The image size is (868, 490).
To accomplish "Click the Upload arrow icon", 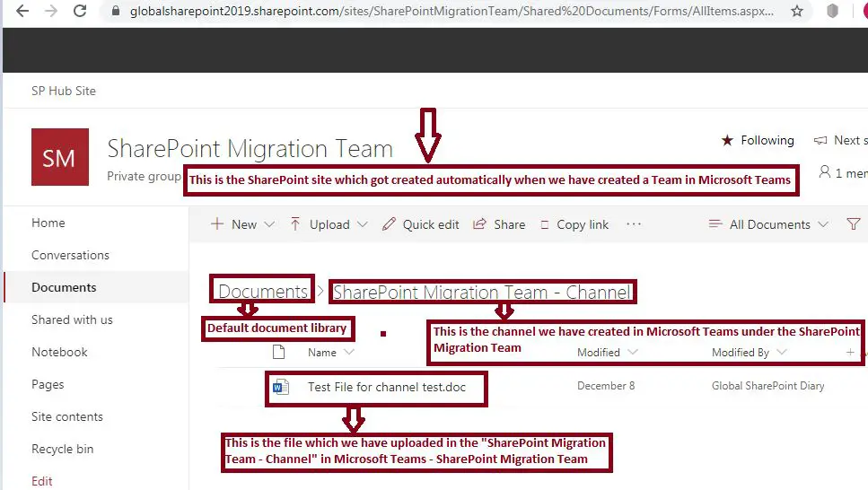I will point(295,224).
